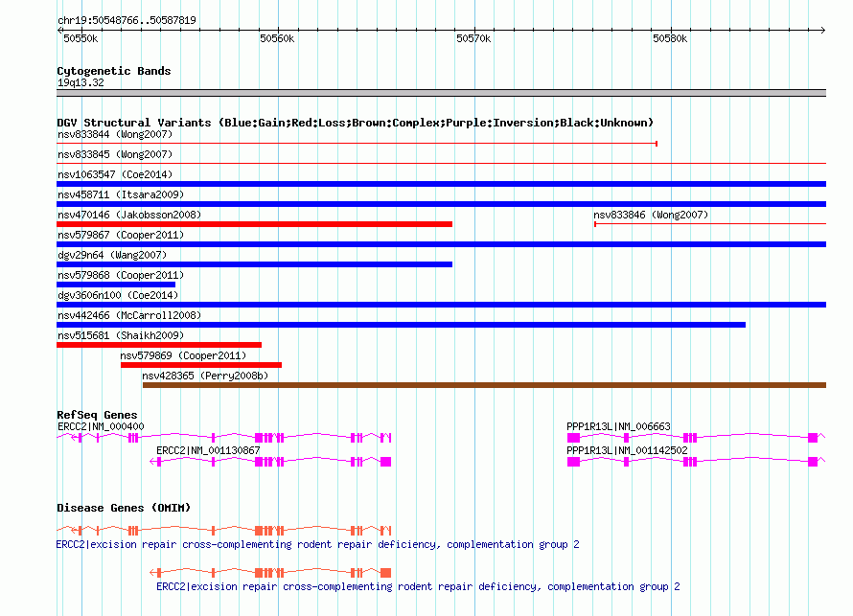Click the Disease Genes (OMIM) track title
The image size is (853, 616).
point(124,508)
